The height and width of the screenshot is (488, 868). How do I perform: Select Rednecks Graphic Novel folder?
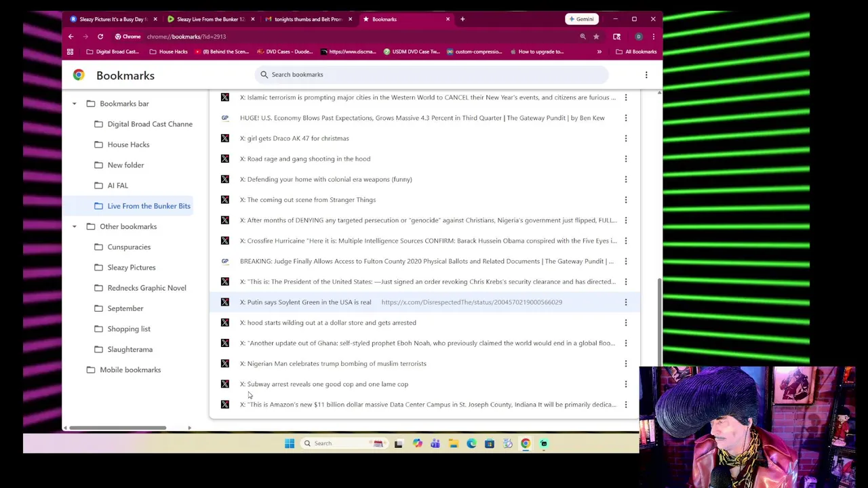(140, 288)
